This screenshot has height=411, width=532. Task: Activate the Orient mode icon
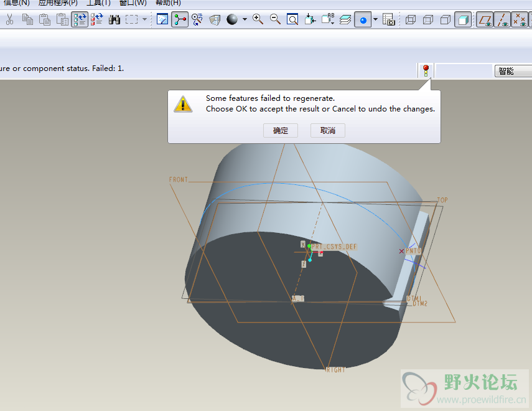(x=197, y=19)
